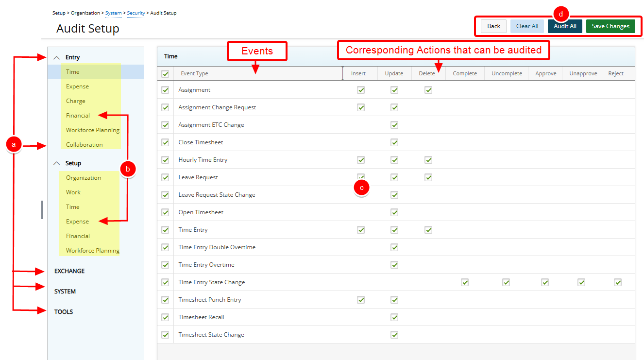Expand the EXCHANGE section
644x360 pixels.
click(x=69, y=271)
